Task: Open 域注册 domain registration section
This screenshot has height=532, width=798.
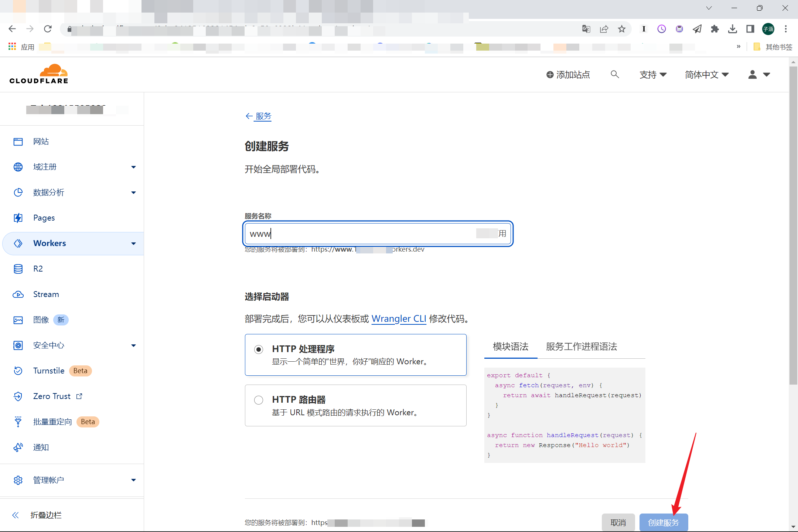Action: pyautogui.click(x=45, y=167)
